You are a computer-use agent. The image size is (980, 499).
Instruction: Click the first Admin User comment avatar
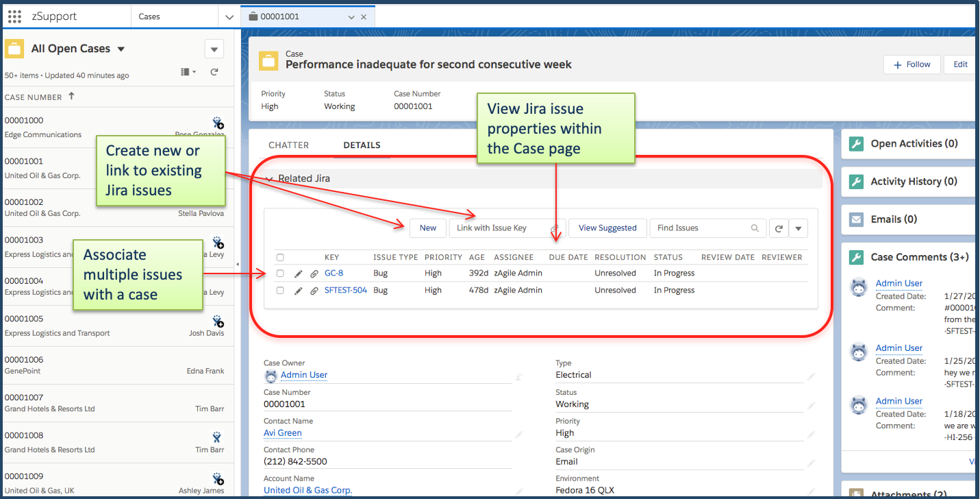coord(858,288)
